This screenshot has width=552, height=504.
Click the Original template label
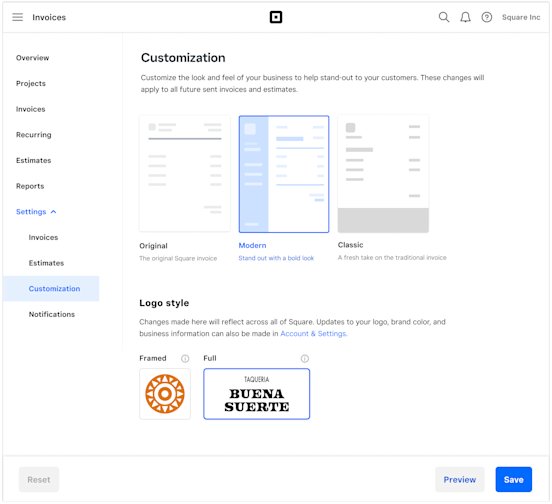153,246
